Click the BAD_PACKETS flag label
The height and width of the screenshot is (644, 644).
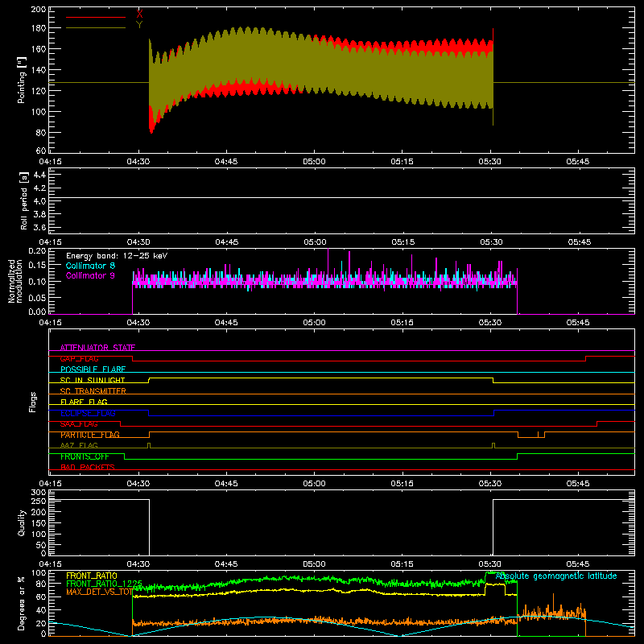point(88,467)
